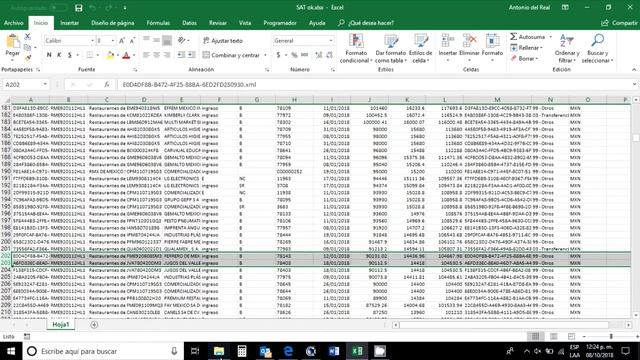Click the Cut scissors icon
640x360 pixels.
pos(28,37)
